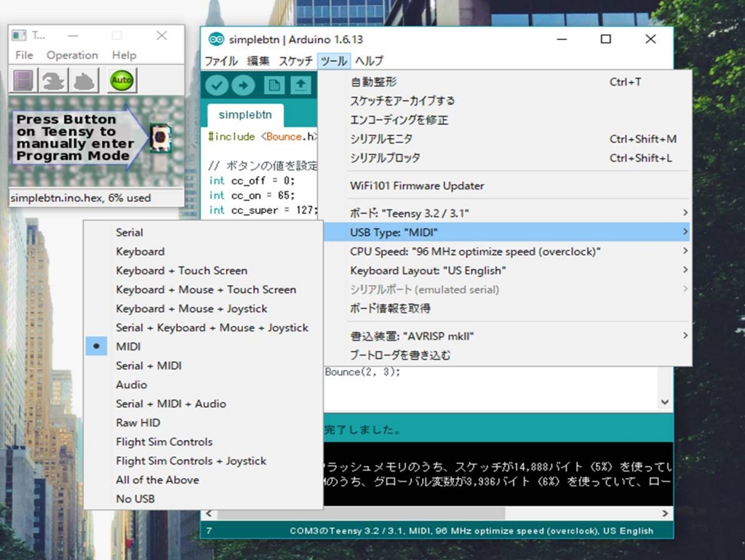
Task: Open Operation menu in Teensy Loader
Action: coord(72,55)
